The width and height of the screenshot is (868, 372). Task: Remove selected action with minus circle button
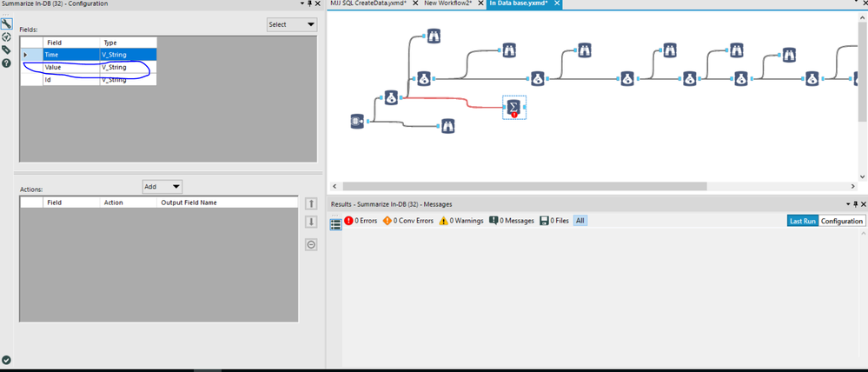(x=311, y=245)
